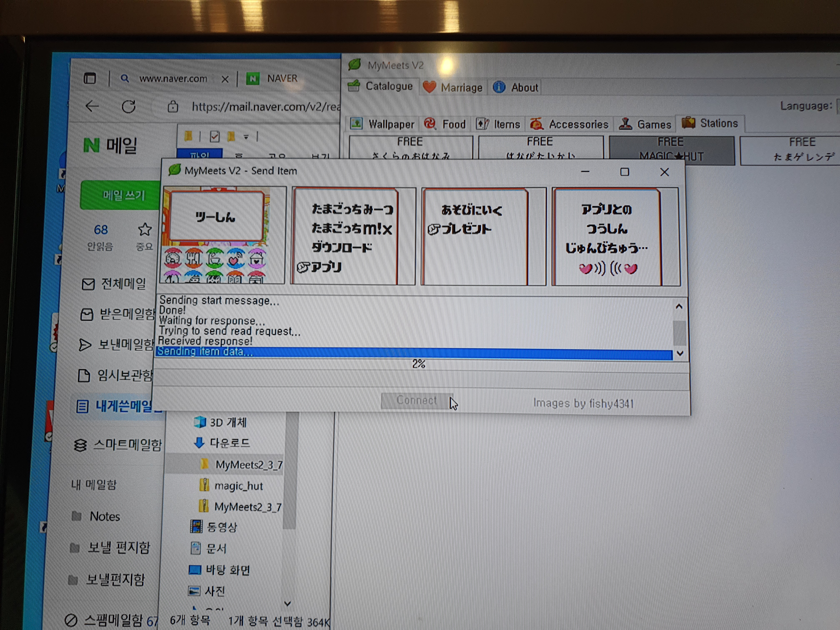840x630 pixels.
Task: Open the 받은메일함 inbox folder
Action: [118, 314]
